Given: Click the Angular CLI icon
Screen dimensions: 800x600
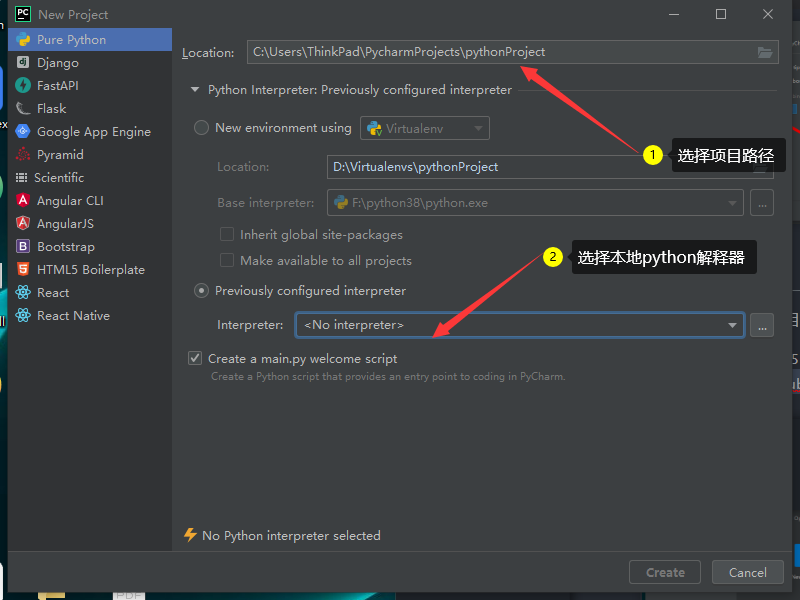Looking at the screenshot, I should point(23,200).
